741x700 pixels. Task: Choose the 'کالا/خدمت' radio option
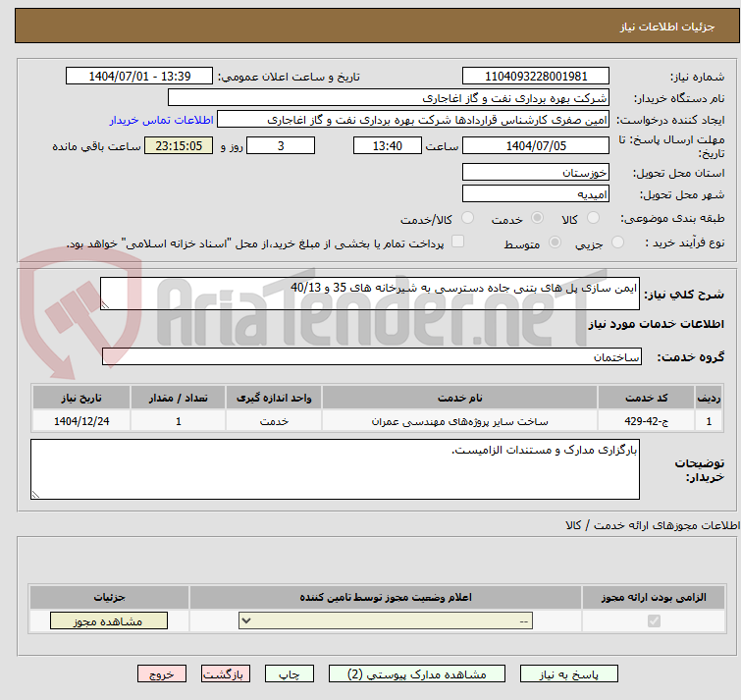click(467, 218)
